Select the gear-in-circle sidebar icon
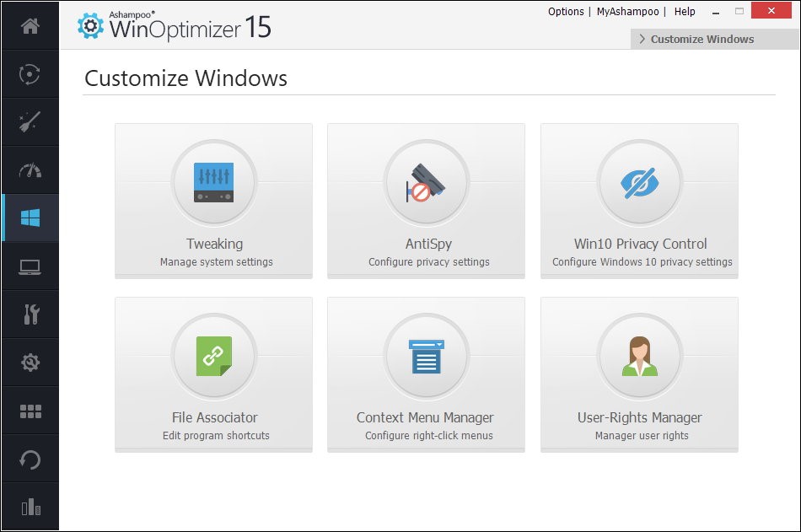The image size is (801, 532). (x=30, y=363)
